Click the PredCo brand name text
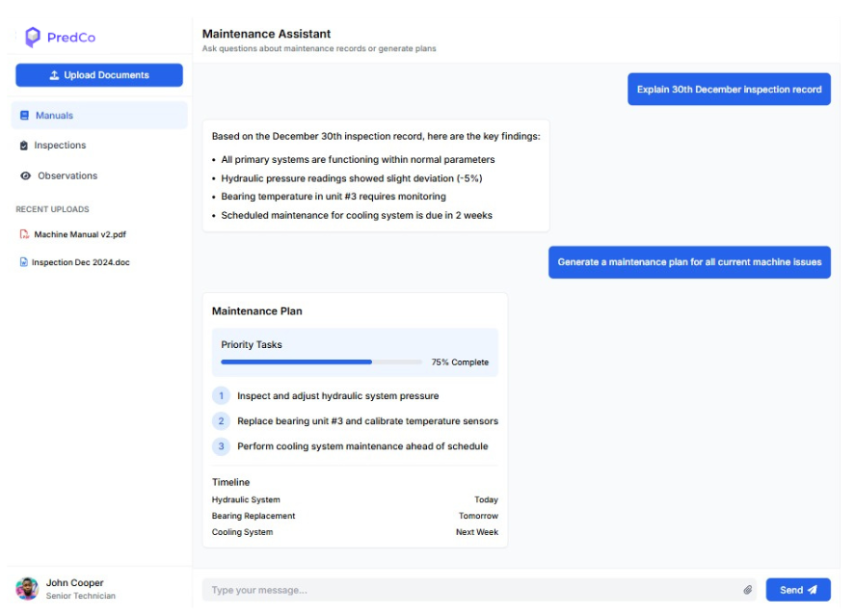The width and height of the screenshot is (855, 616). tap(71, 38)
